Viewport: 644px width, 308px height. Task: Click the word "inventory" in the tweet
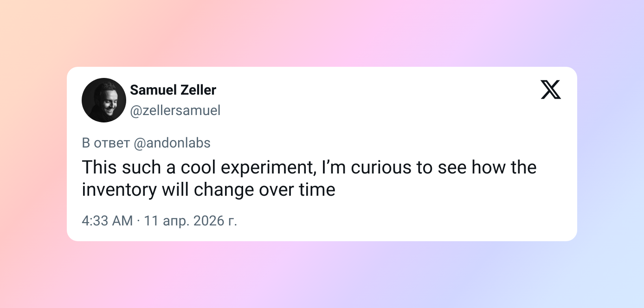coord(119,190)
